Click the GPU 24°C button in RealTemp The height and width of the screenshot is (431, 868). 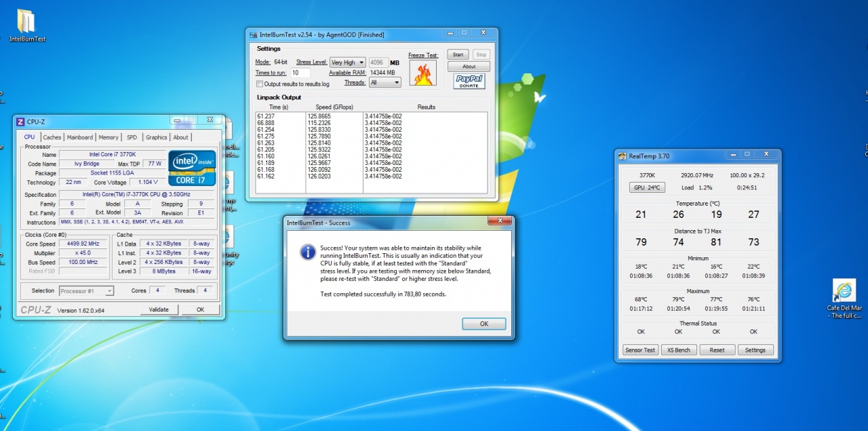coord(648,187)
